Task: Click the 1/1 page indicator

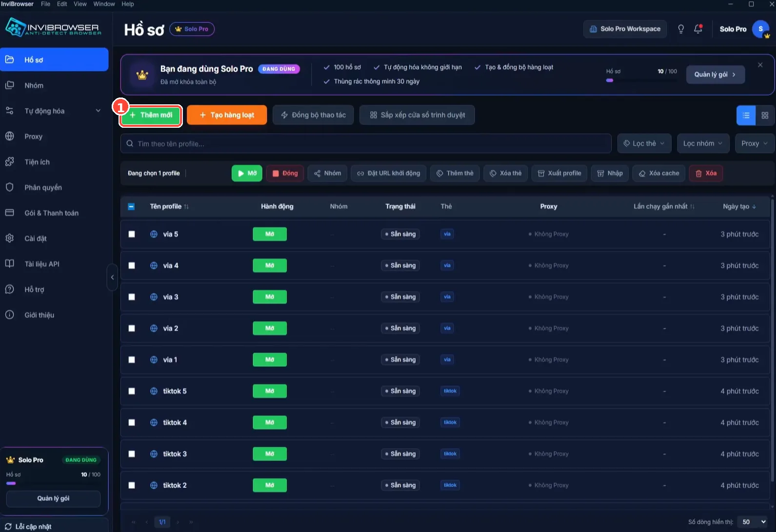Action: [162, 522]
